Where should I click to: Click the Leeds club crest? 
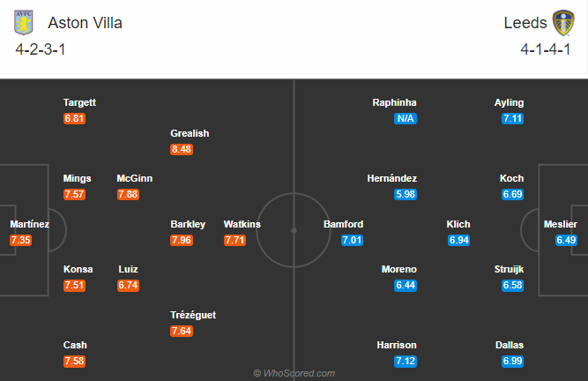(562, 22)
